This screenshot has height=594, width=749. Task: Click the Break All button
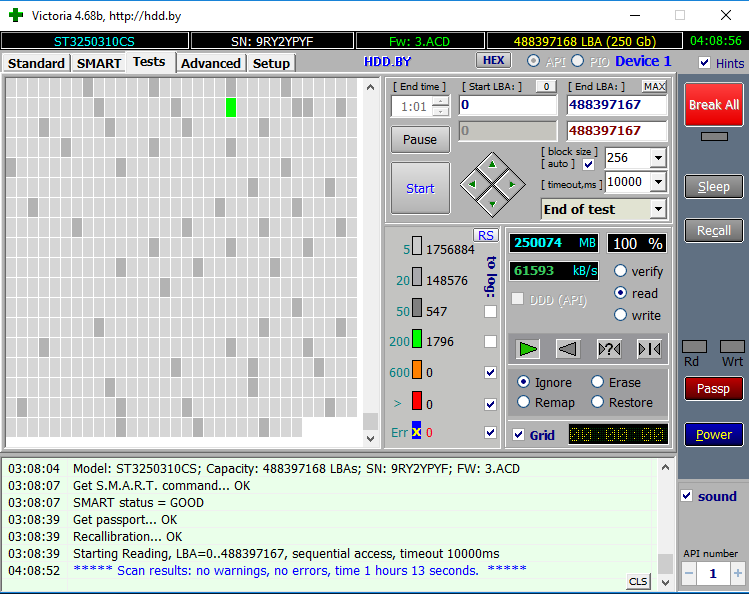tap(714, 105)
